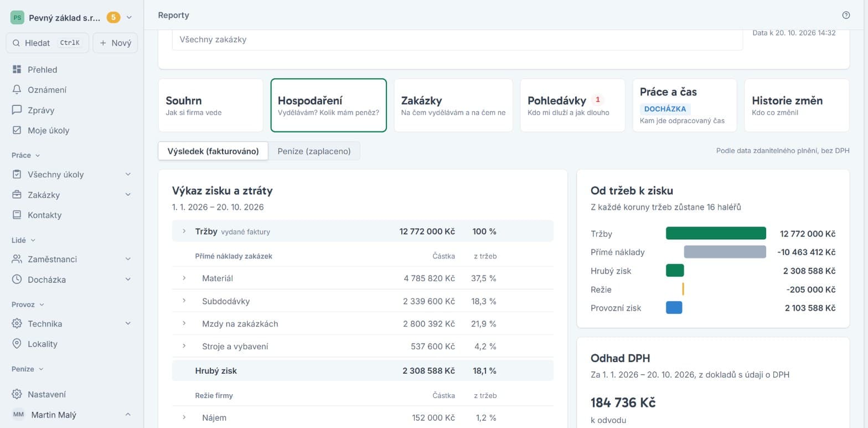868x428 pixels.
Task: Click the Všechny zakázky filter field
Action: 457,40
